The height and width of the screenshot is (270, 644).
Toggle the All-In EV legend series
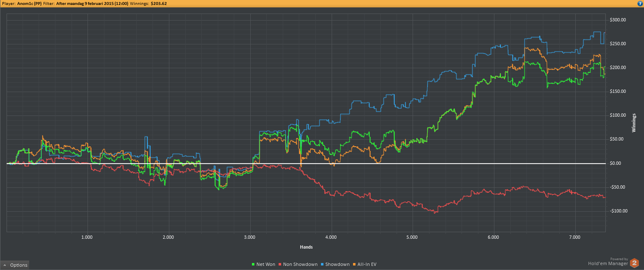(x=365, y=264)
